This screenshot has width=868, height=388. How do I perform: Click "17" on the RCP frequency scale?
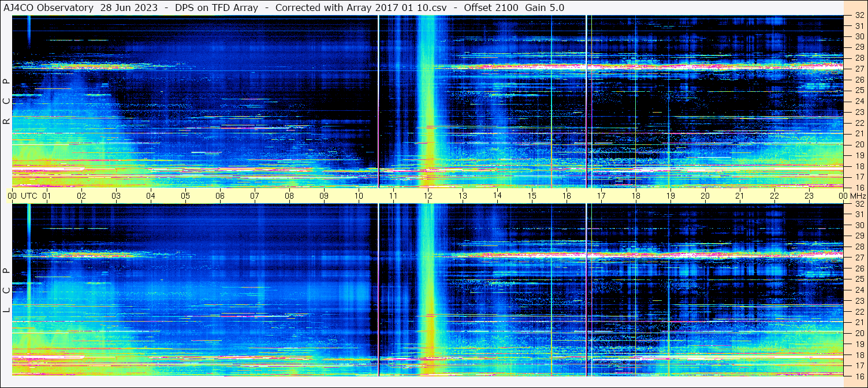coord(859,177)
